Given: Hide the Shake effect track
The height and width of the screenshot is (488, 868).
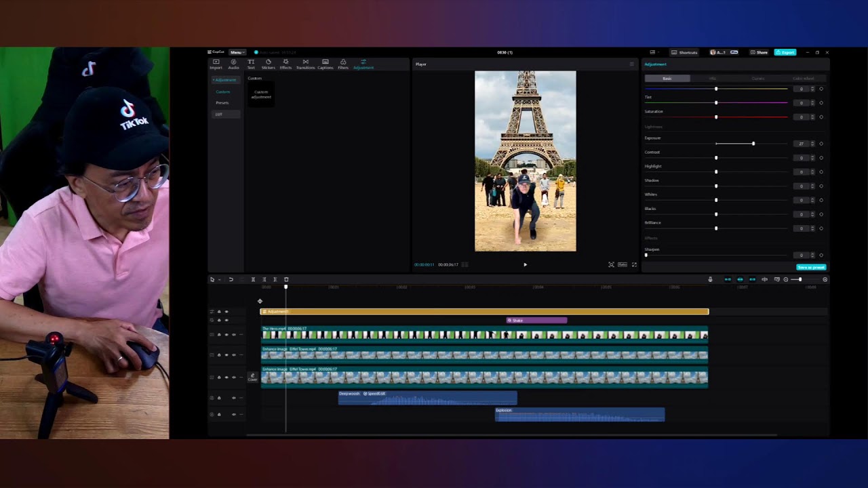Looking at the screenshot, I should click(226, 320).
